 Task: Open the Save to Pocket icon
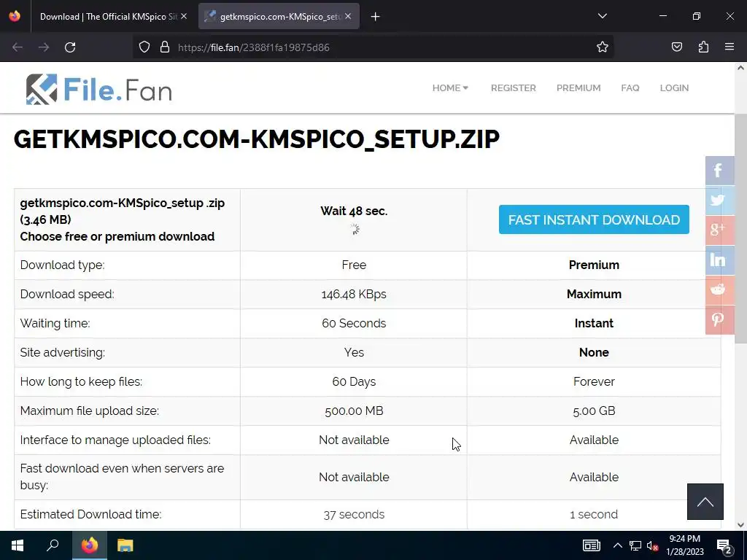676,47
